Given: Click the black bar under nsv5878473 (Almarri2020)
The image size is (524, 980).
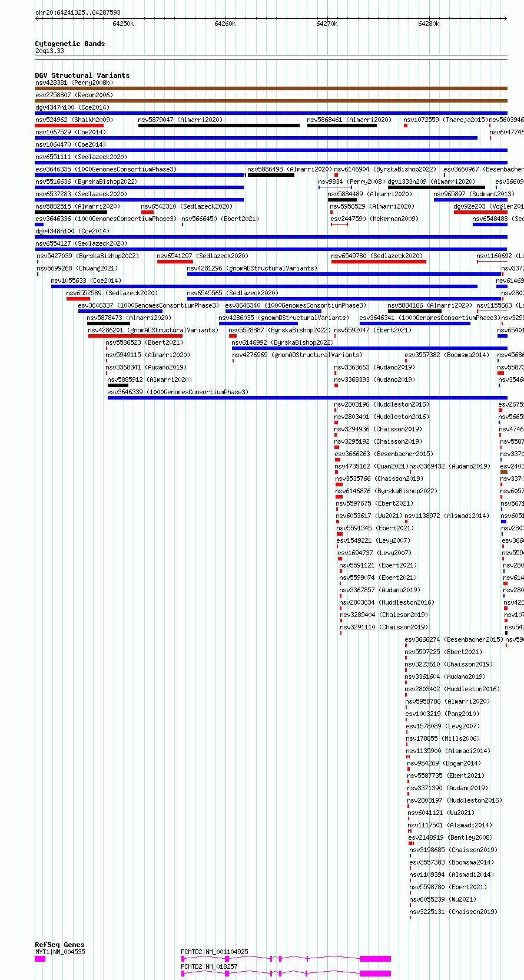Looking at the screenshot, I should [x=108, y=324].
